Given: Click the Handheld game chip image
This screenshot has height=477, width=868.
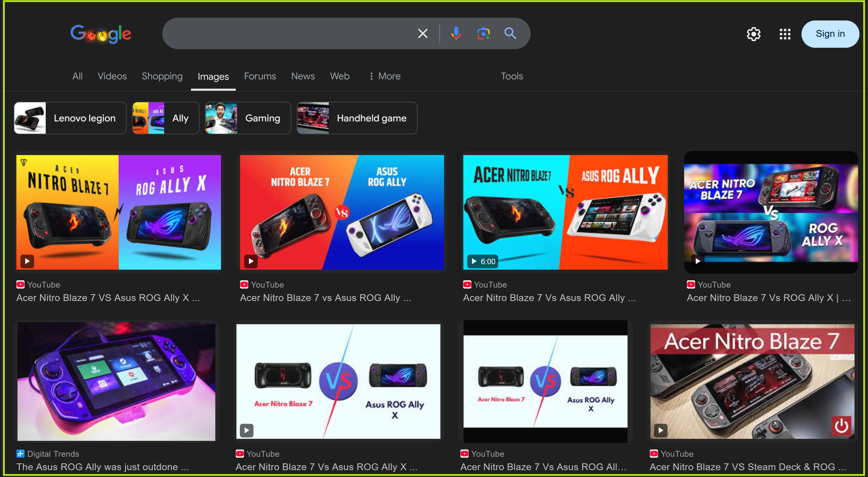Looking at the screenshot, I should coord(313,118).
